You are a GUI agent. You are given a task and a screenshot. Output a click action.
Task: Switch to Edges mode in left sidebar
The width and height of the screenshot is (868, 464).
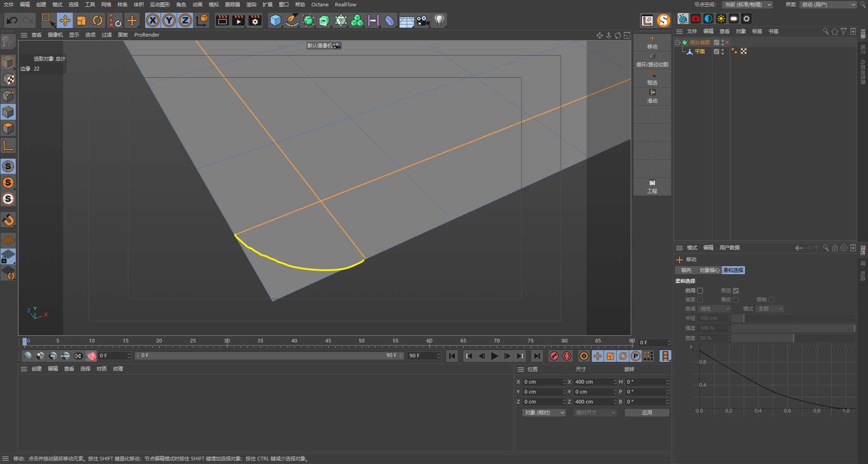point(8,112)
